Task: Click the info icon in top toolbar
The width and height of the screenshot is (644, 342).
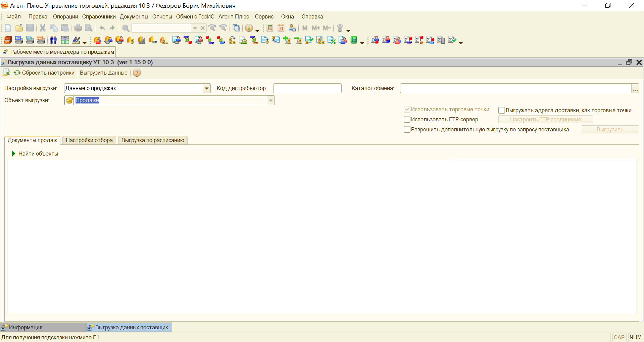Action: pos(249,28)
